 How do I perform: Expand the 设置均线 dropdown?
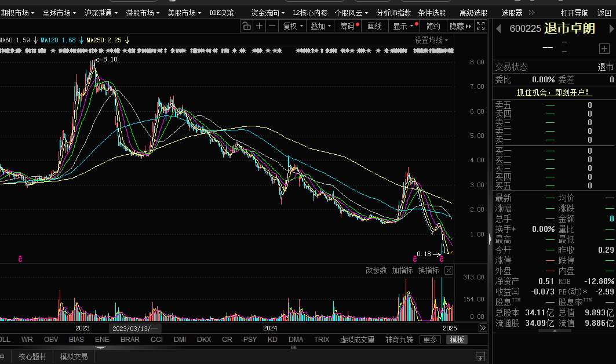pos(431,40)
